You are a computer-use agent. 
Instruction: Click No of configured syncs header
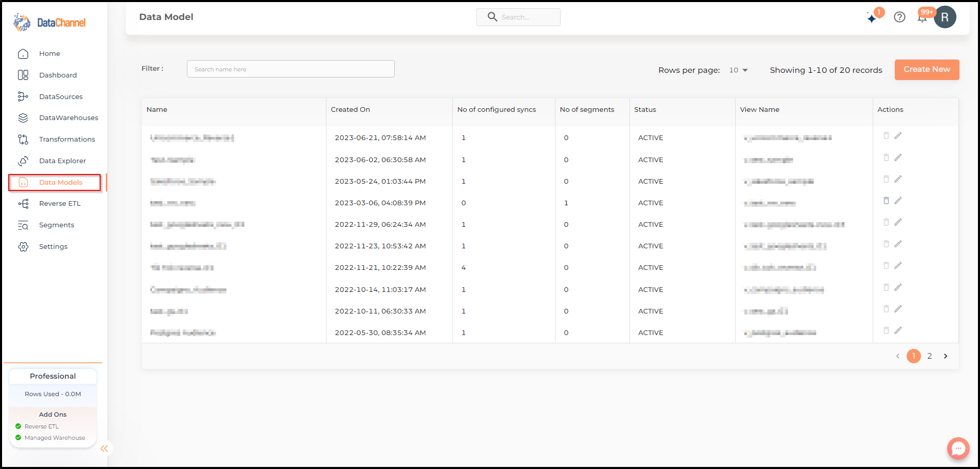tap(497, 110)
